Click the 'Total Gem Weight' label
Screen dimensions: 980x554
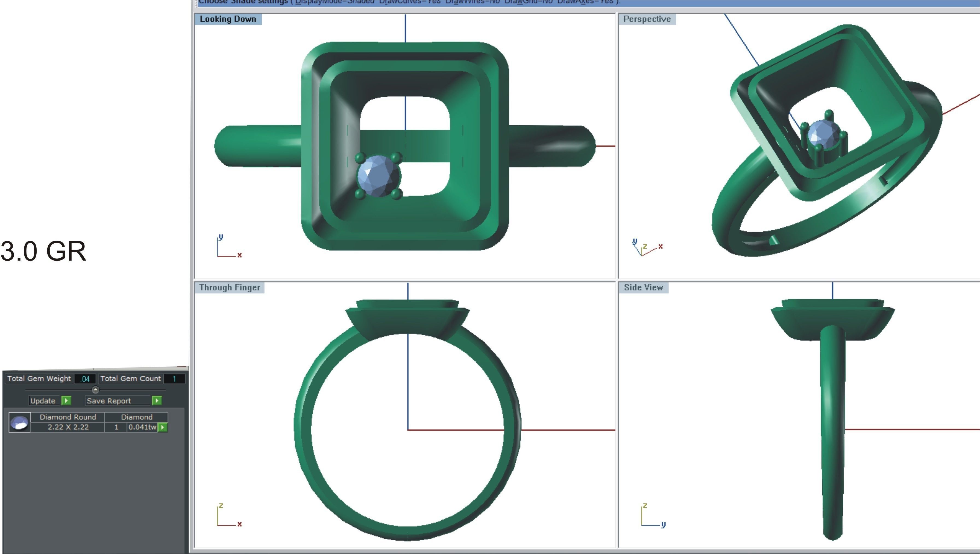[39, 379]
